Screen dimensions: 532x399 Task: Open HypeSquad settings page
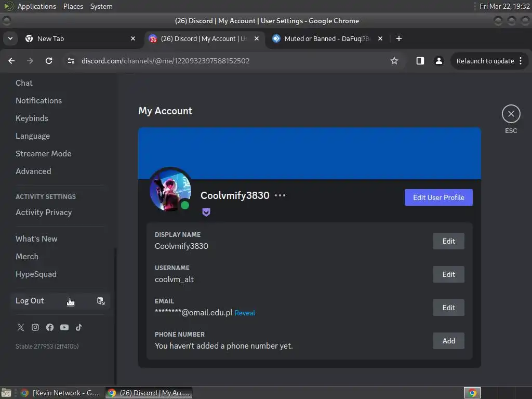tap(60, 274)
